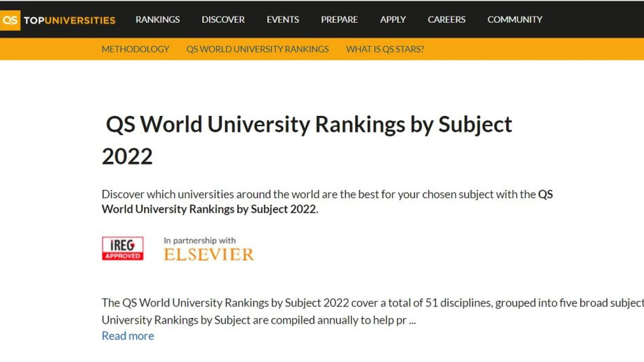The image size is (644, 362).
Task: Open the Discover menu
Action: coord(223,20)
